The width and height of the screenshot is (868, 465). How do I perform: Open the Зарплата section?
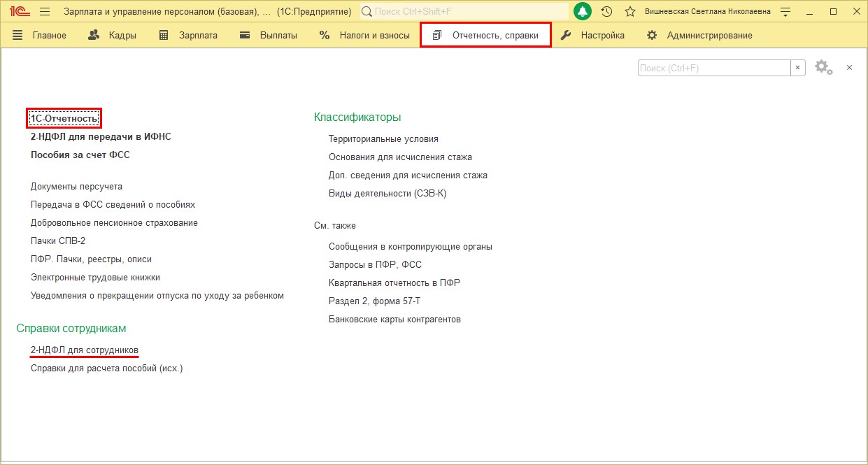click(x=188, y=36)
